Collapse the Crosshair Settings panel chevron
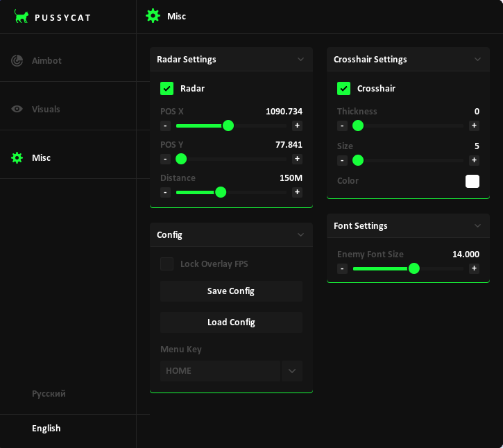The width and height of the screenshot is (503, 448). [477, 60]
